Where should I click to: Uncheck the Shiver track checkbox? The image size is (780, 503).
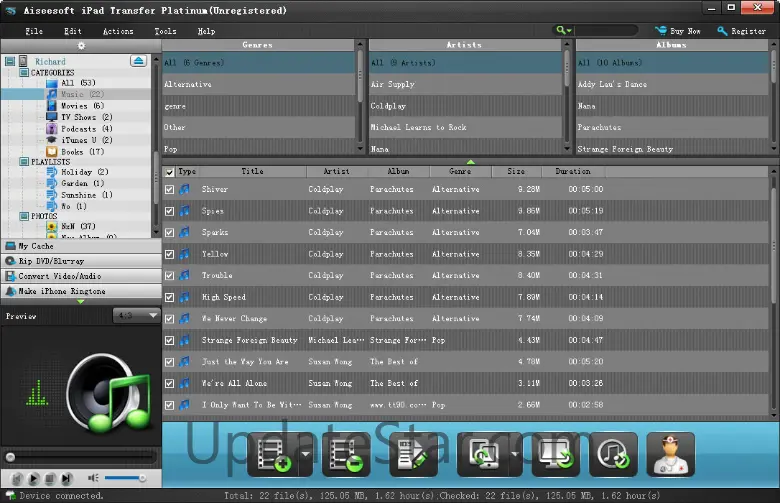(x=170, y=189)
